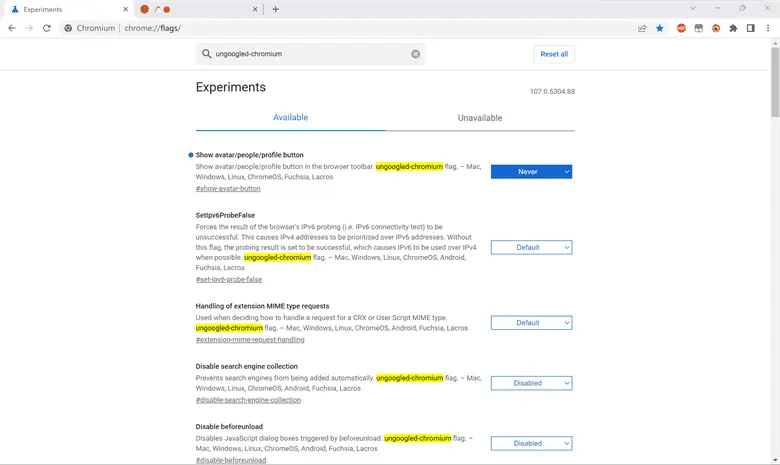
Task: Toggle the browser side panel
Action: click(x=750, y=28)
